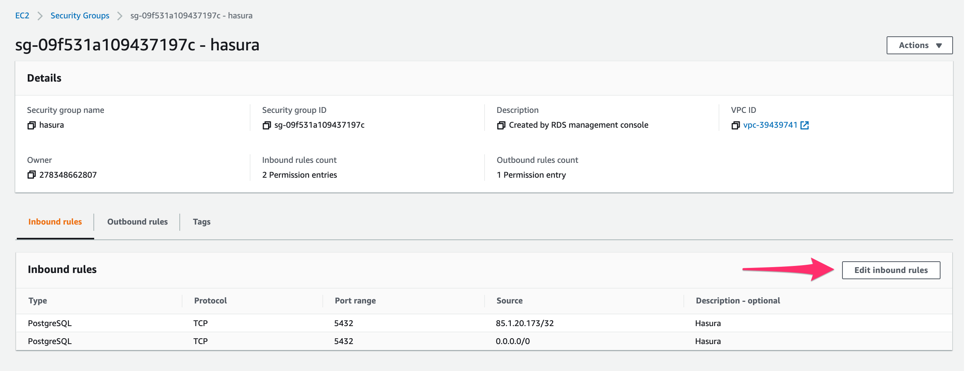Select the rule with source 85.1.20.173/32

click(525, 323)
